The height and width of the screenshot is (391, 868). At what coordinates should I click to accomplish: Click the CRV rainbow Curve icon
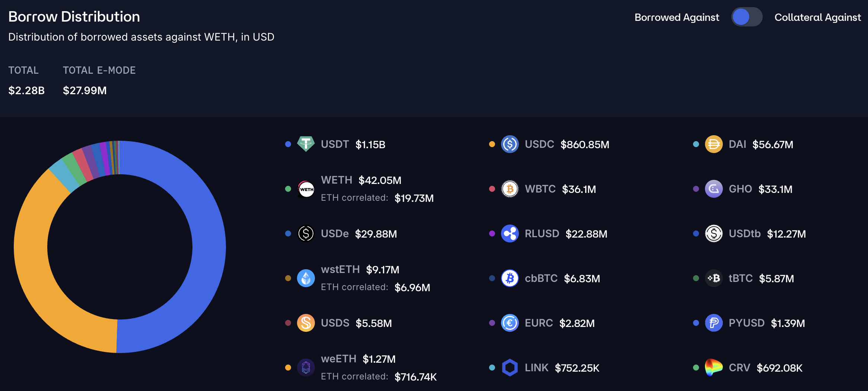tap(714, 368)
